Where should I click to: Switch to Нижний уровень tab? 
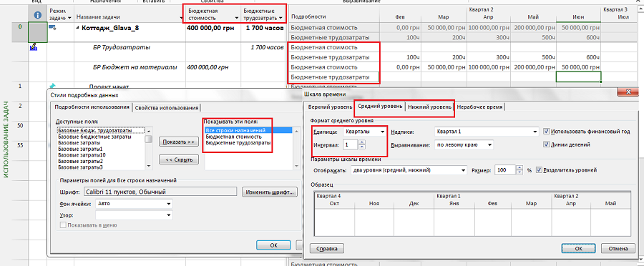(x=429, y=107)
